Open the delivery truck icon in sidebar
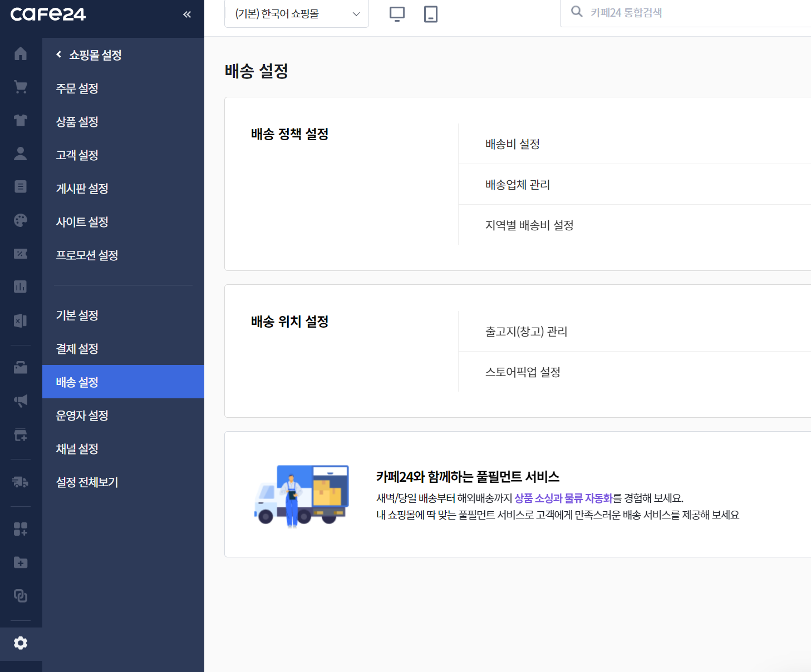Image resolution: width=811 pixels, height=672 pixels. coord(21,482)
